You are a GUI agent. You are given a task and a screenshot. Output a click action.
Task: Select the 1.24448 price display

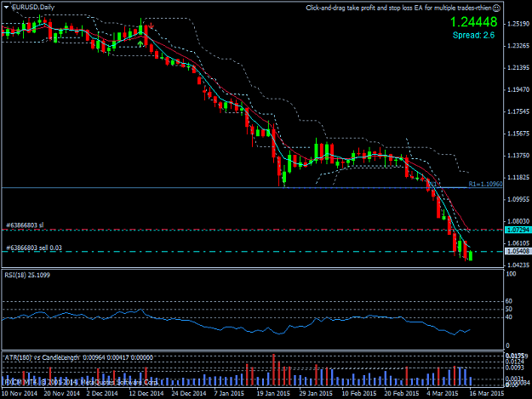(473, 22)
